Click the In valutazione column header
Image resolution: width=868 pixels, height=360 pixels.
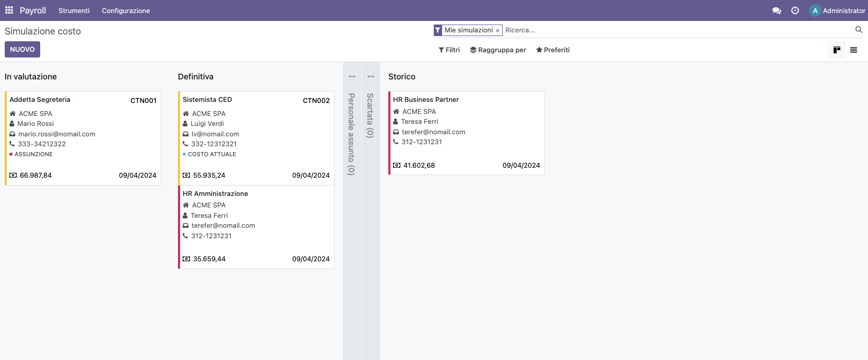pyautogui.click(x=31, y=77)
